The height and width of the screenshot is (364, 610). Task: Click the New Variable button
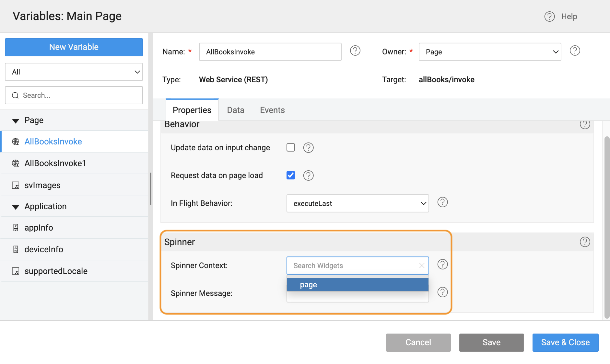(x=74, y=47)
